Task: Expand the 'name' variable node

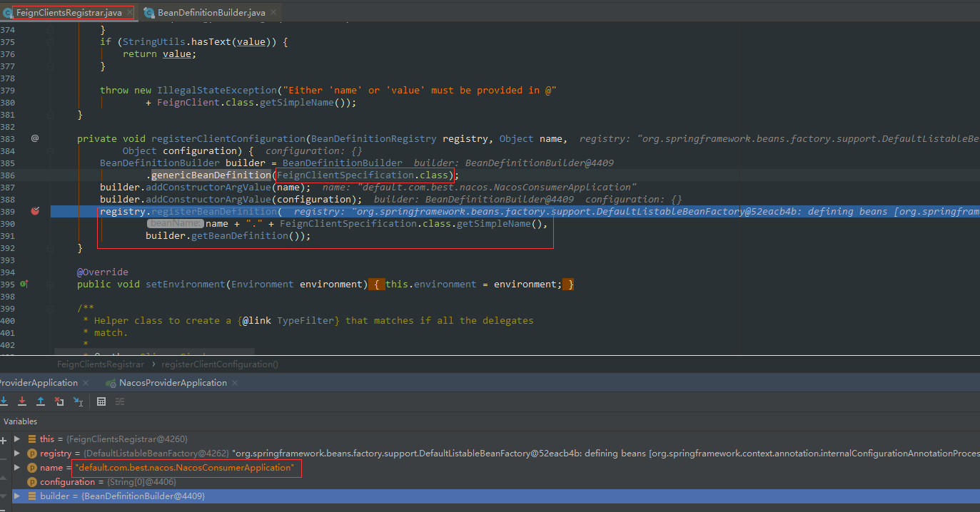Action: click(x=17, y=467)
